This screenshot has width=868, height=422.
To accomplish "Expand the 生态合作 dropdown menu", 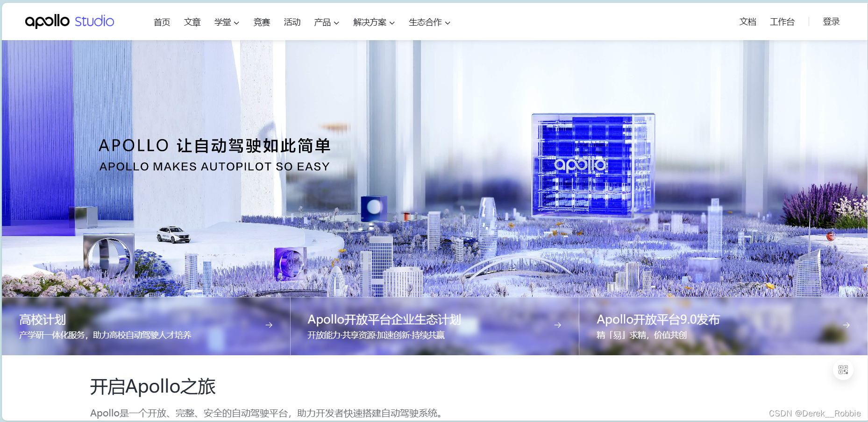I will click(429, 22).
